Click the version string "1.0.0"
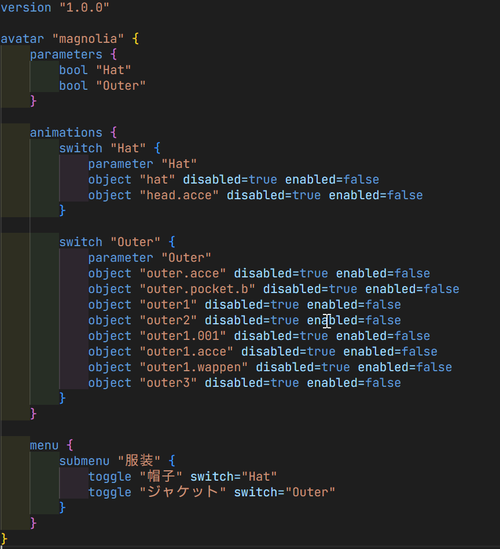The image size is (500, 549). 84,7
